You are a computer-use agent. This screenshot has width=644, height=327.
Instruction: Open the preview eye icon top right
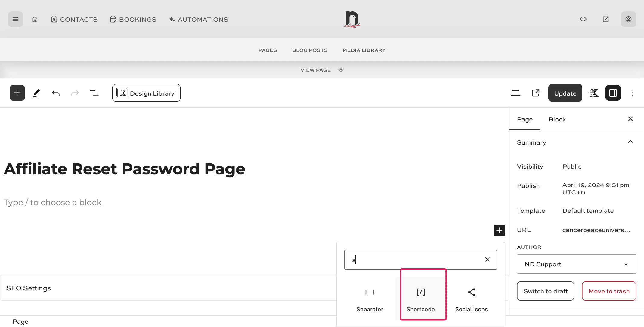point(583,19)
